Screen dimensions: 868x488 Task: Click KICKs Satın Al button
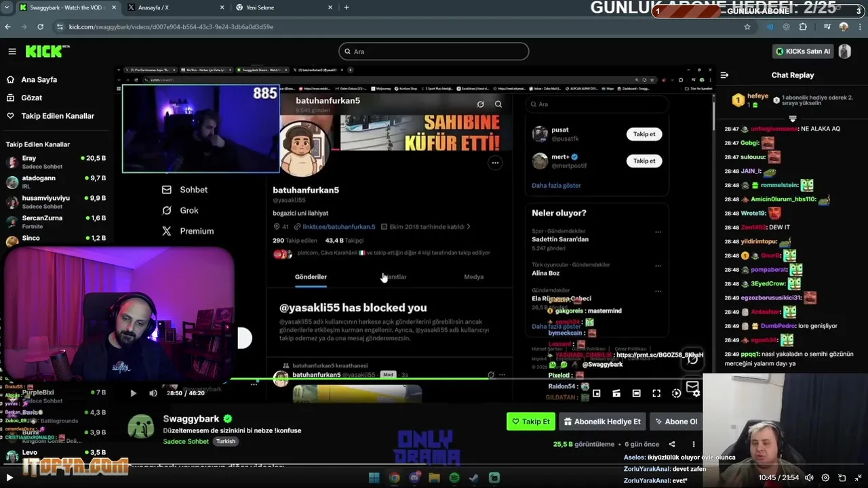[x=803, y=52]
